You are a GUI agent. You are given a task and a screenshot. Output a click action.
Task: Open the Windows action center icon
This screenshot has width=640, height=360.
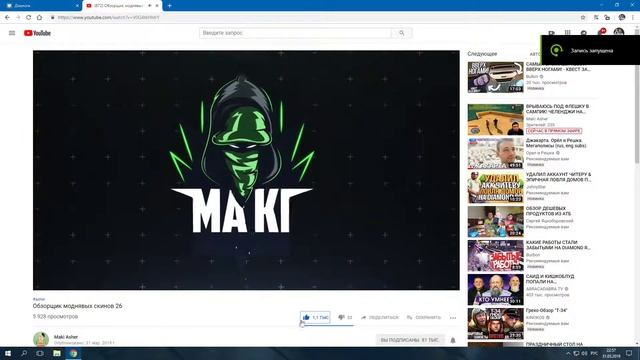629,353
